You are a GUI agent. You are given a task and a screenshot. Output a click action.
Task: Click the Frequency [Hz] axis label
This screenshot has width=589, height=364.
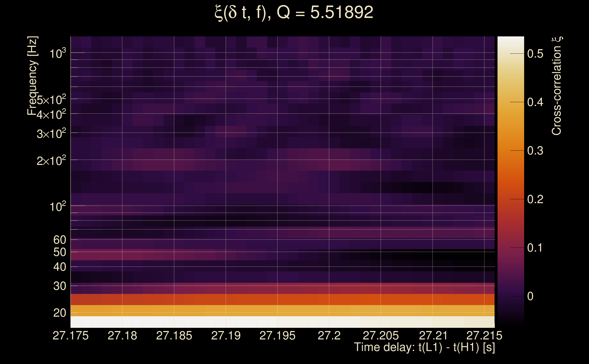pyautogui.click(x=33, y=76)
